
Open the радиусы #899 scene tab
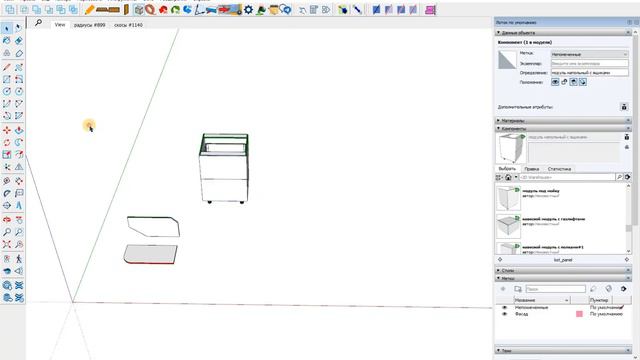[89, 25]
